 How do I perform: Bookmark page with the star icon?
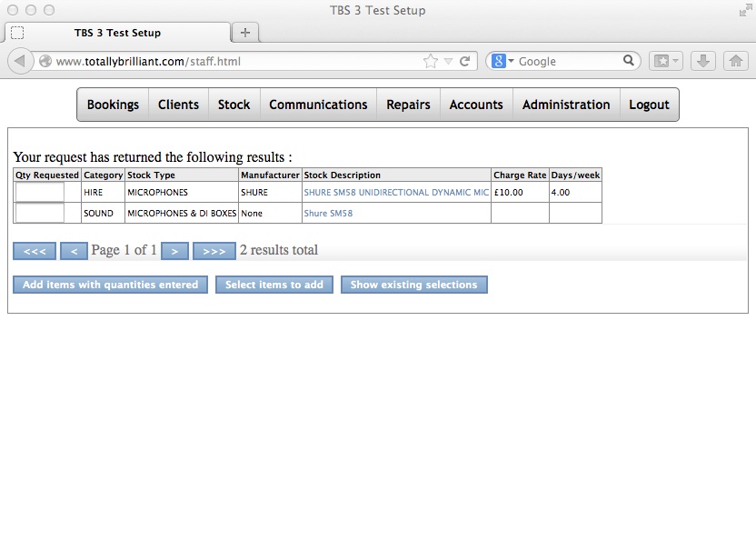click(x=430, y=62)
